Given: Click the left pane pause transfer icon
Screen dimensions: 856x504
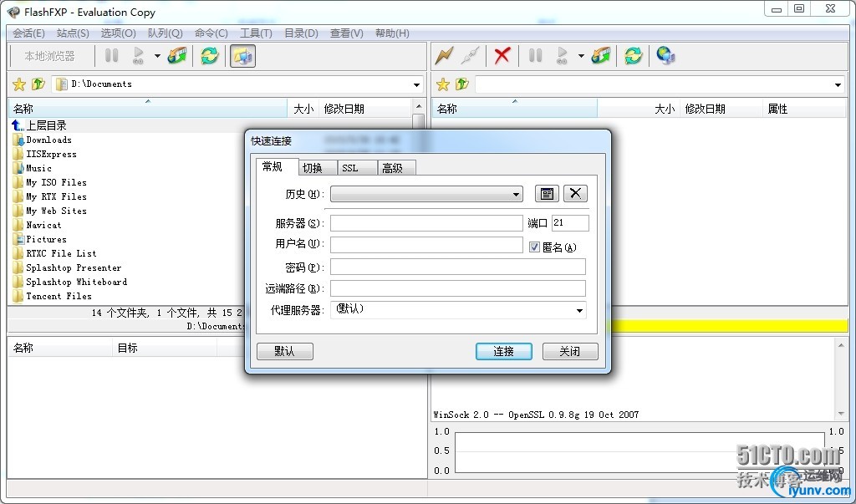Looking at the screenshot, I should tap(111, 56).
